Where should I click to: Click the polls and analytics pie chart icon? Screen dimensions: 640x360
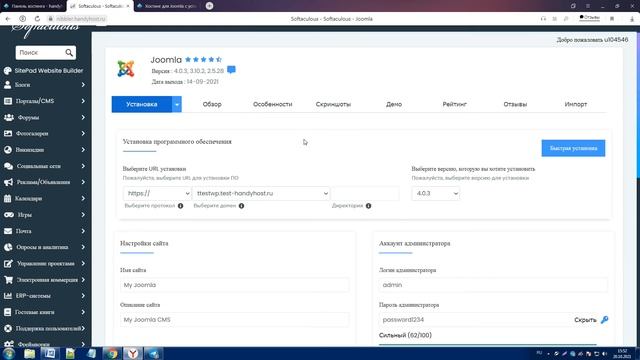[x=8, y=247]
